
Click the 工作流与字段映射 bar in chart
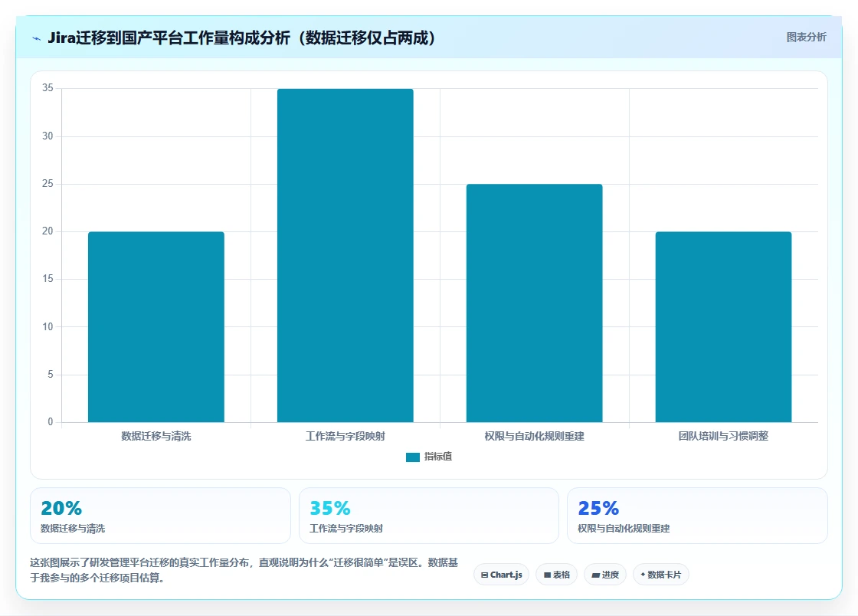[345, 255]
